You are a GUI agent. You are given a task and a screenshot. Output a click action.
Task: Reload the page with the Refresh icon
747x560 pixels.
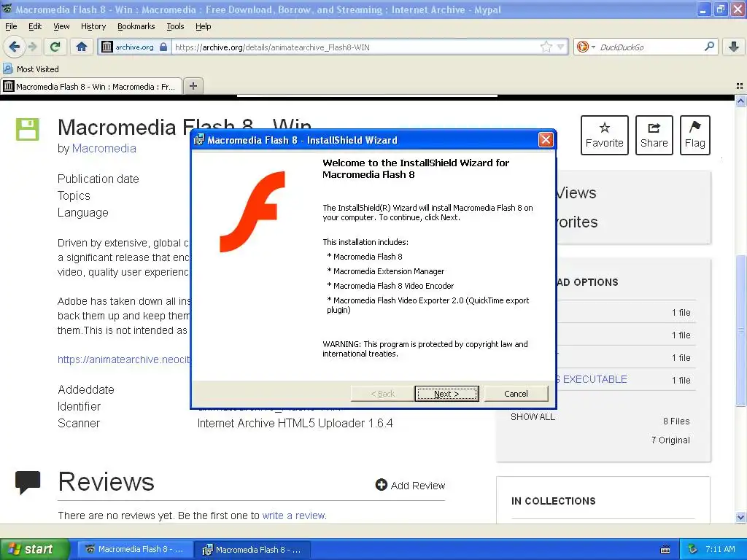(55, 47)
